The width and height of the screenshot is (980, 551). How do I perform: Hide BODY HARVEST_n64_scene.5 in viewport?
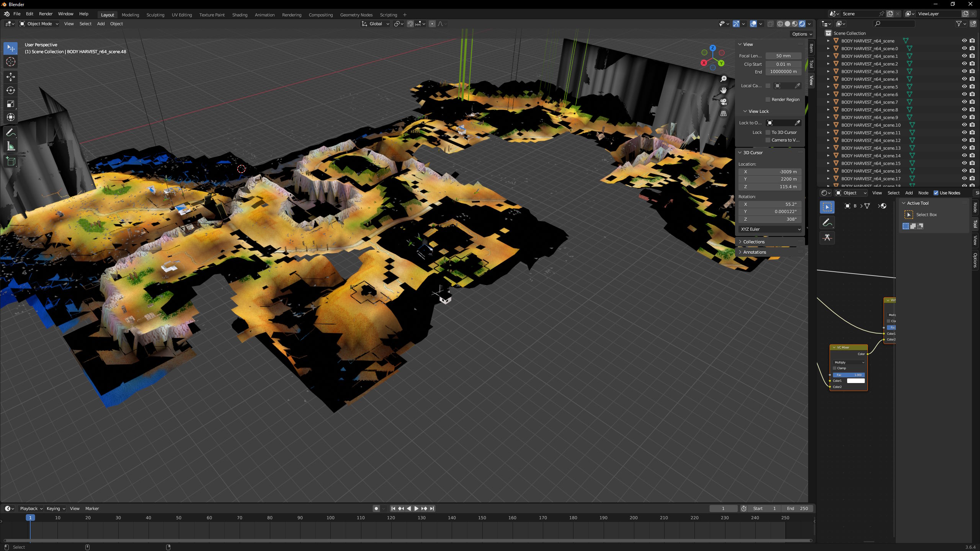coord(964,87)
